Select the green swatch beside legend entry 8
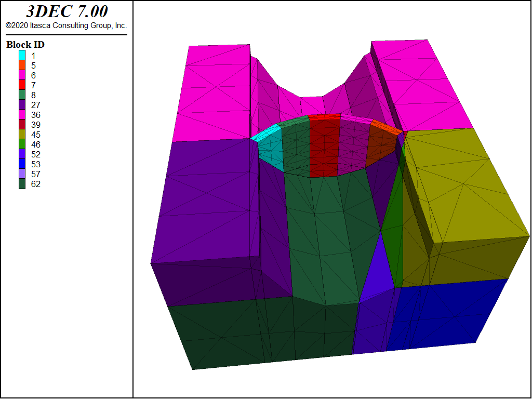The width and height of the screenshot is (532, 399). 22,95
